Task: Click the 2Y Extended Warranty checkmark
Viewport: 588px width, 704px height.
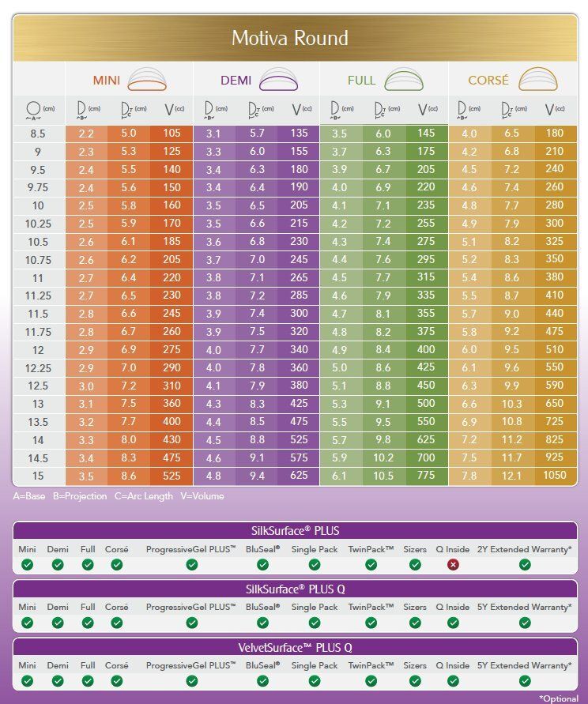Action: coord(525,565)
